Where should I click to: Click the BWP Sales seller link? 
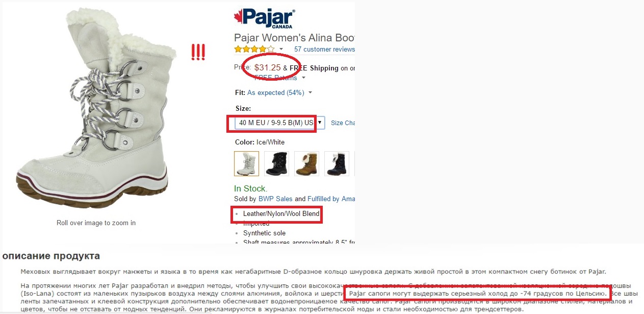(275, 199)
